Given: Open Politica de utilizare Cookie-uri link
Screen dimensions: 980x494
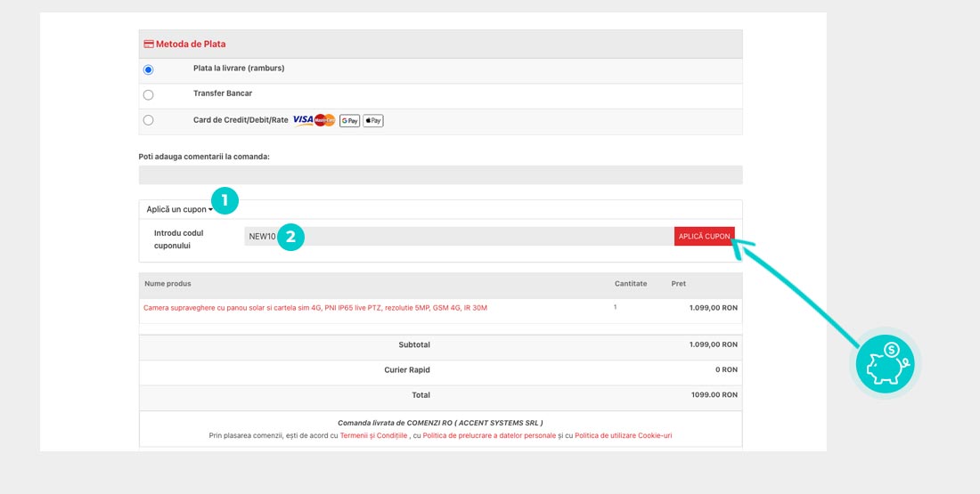Looking at the screenshot, I should (623, 435).
